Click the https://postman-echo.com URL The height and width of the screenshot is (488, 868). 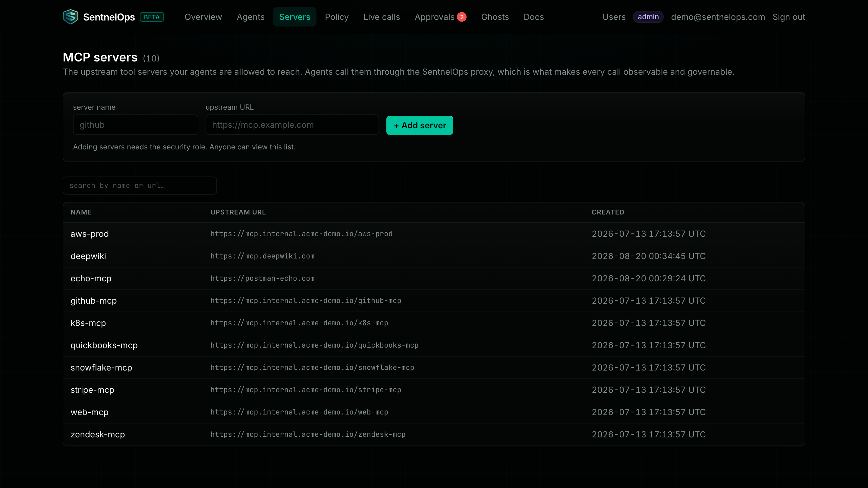click(x=262, y=279)
